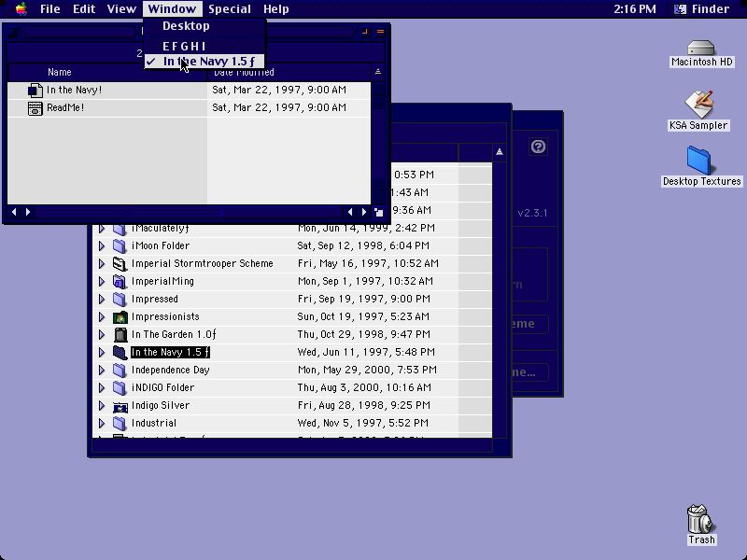The height and width of the screenshot is (560, 747).
Task: Select the Independence Day folder icon
Action: [120, 371]
